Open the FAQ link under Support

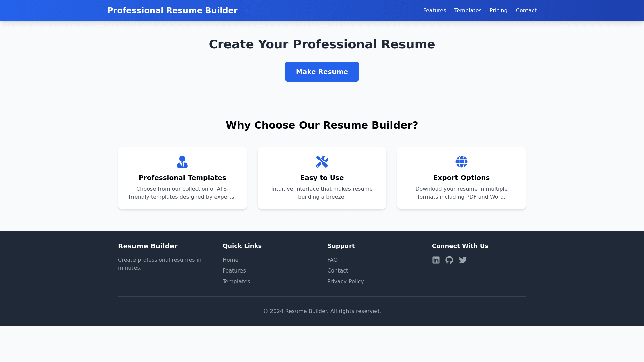tap(332, 260)
